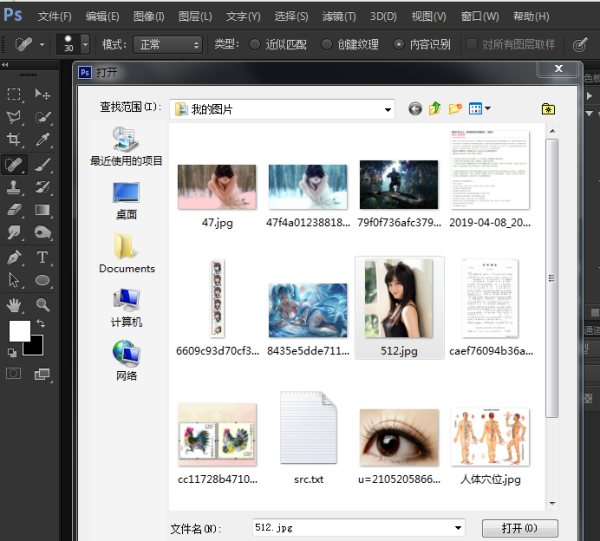Select the Eraser tool

click(x=14, y=210)
